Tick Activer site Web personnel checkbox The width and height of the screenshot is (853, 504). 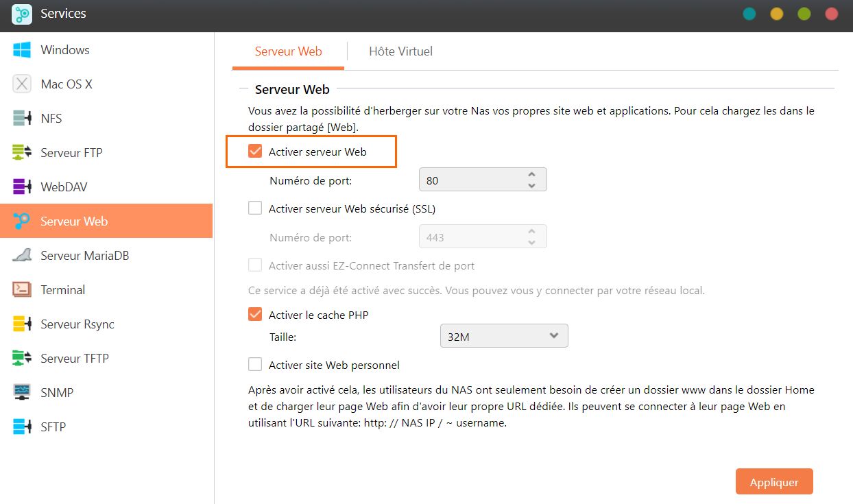[255, 365]
